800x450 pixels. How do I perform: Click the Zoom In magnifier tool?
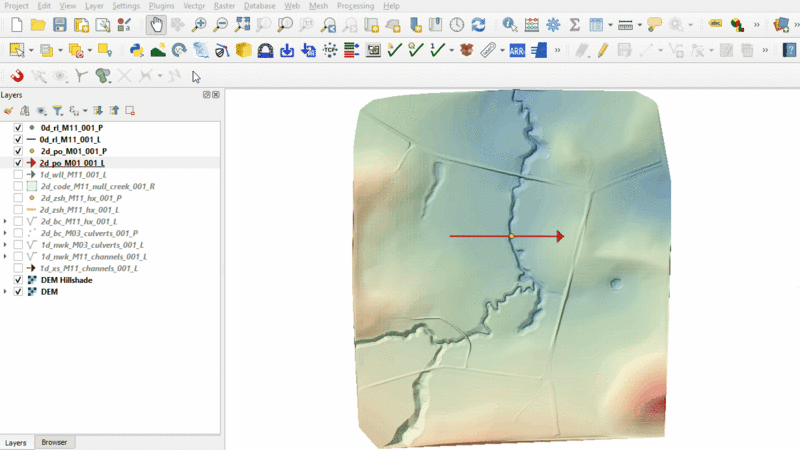coord(200,24)
